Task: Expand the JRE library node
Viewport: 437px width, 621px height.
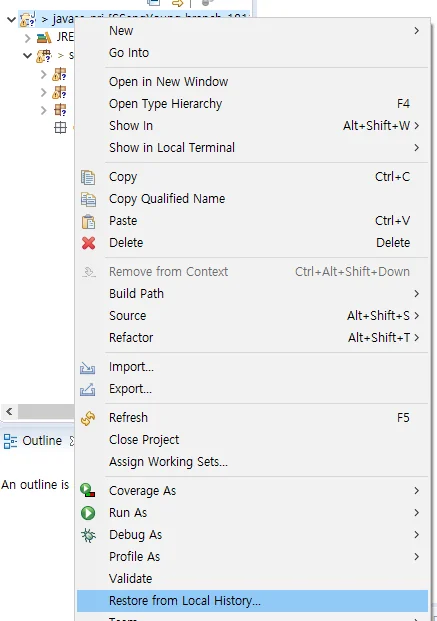Action: [27, 38]
